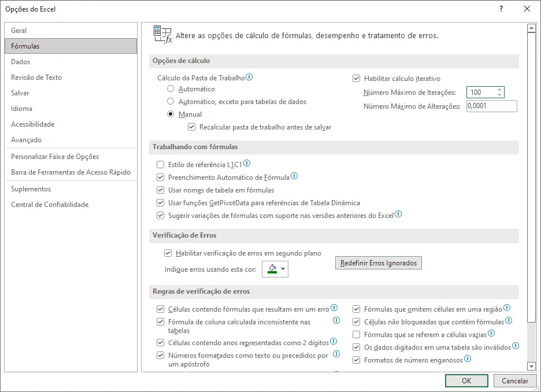Open Revisão de Texto category
Image resolution: width=541 pixels, height=392 pixels.
point(71,77)
